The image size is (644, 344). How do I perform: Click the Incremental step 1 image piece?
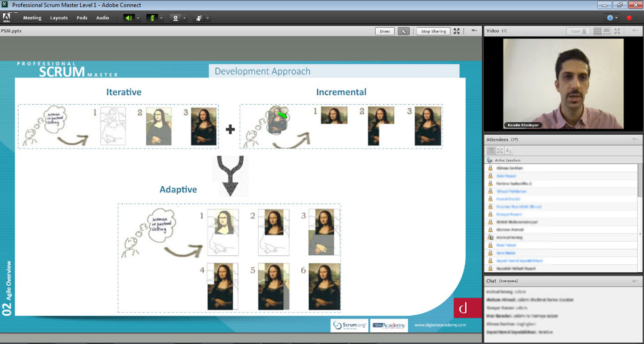click(x=334, y=115)
